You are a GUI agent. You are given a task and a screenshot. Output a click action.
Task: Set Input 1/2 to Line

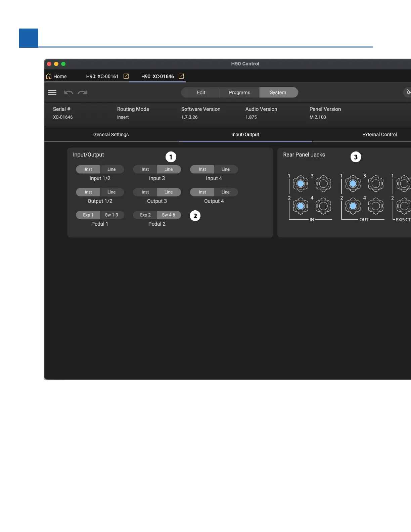(111, 169)
